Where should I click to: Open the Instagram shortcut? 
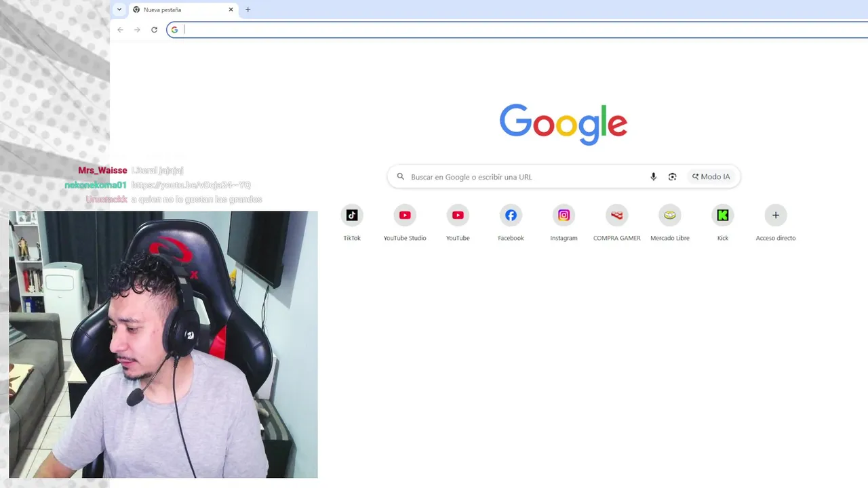pyautogui.click(x=564, y=223)
